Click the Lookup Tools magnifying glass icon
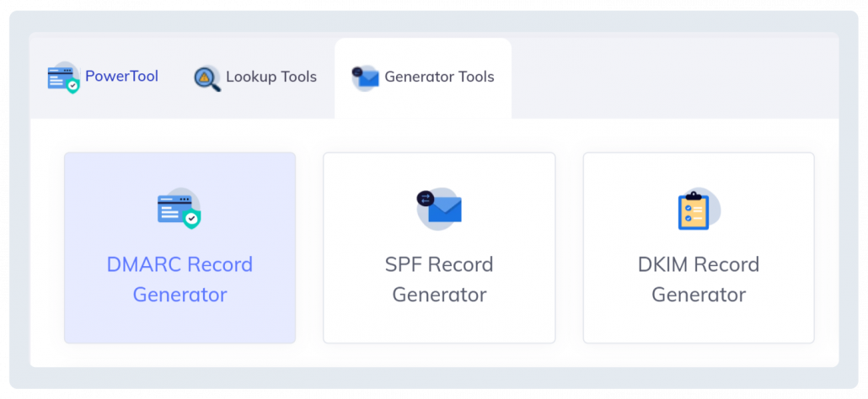This screenshot has width=868, height=399. (206, 78)
